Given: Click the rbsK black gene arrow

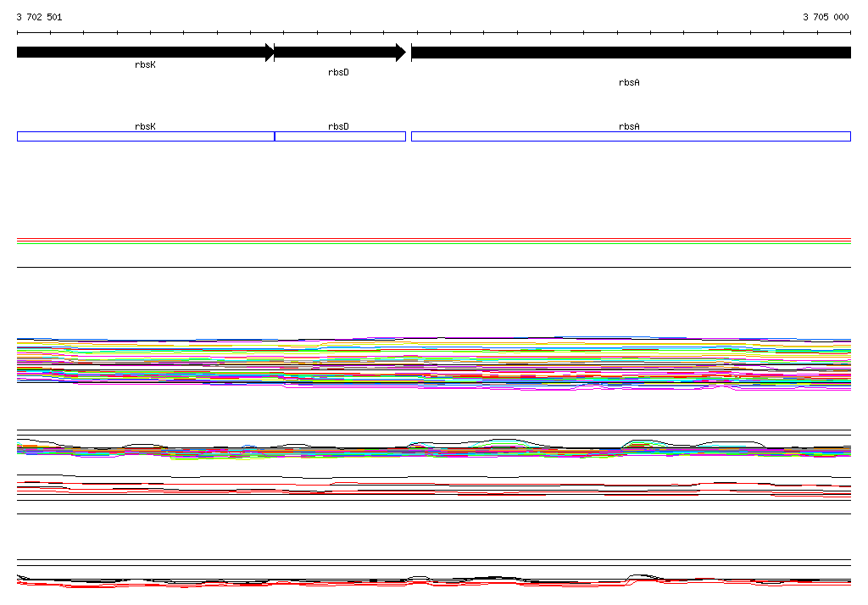Looking at the screenshot, I should point(146,53).
